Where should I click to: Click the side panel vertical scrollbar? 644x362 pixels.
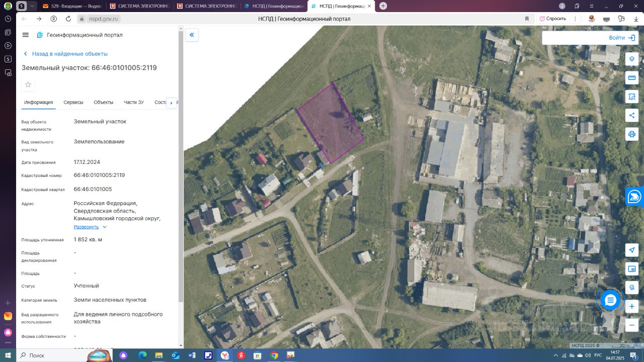coord(181,166)
